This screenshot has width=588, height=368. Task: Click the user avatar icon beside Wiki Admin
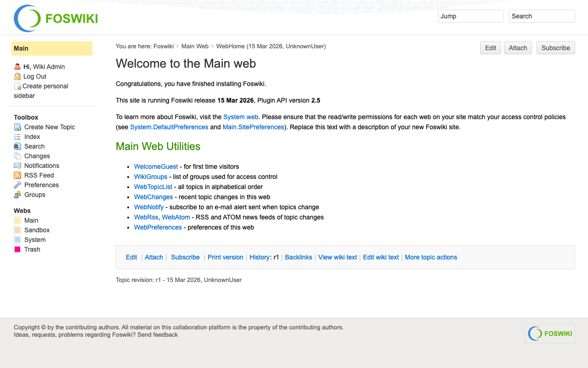17,67
